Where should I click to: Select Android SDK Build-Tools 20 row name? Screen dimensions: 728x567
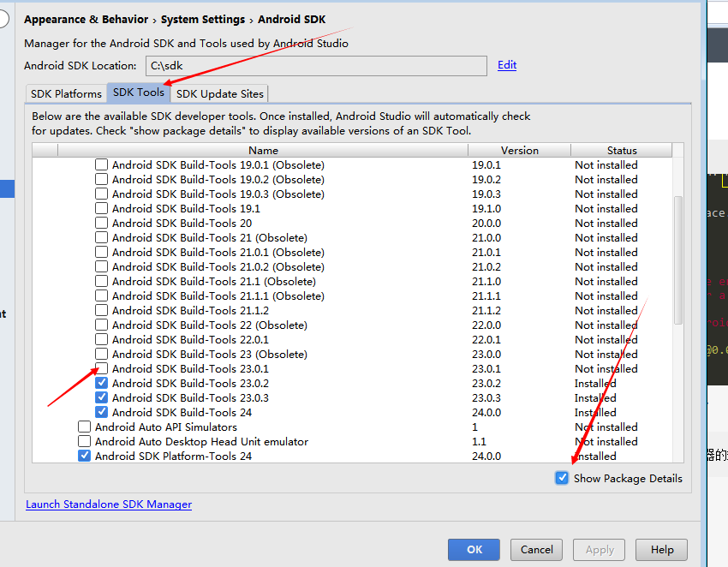(182, 223)
